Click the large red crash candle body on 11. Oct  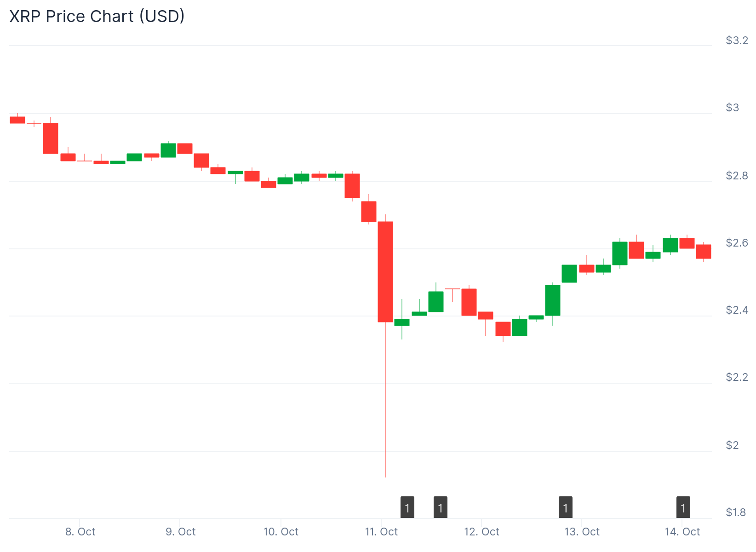tap(385, 271)
